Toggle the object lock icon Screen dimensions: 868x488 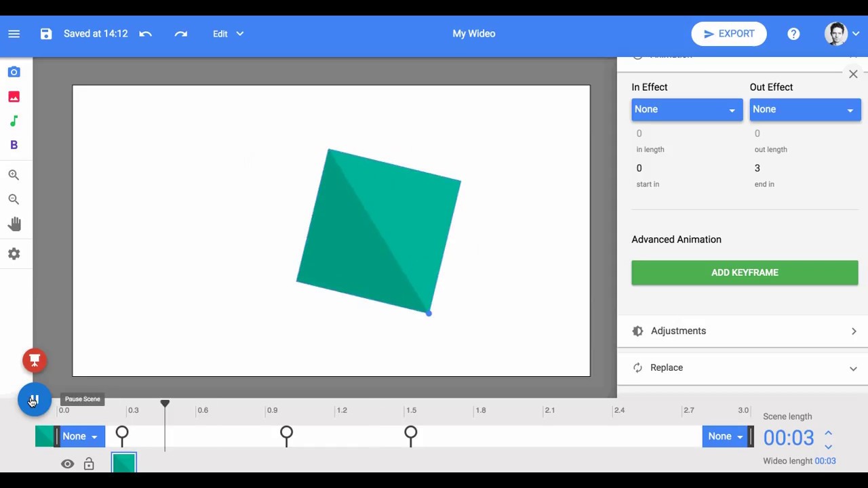pos(89,464)
